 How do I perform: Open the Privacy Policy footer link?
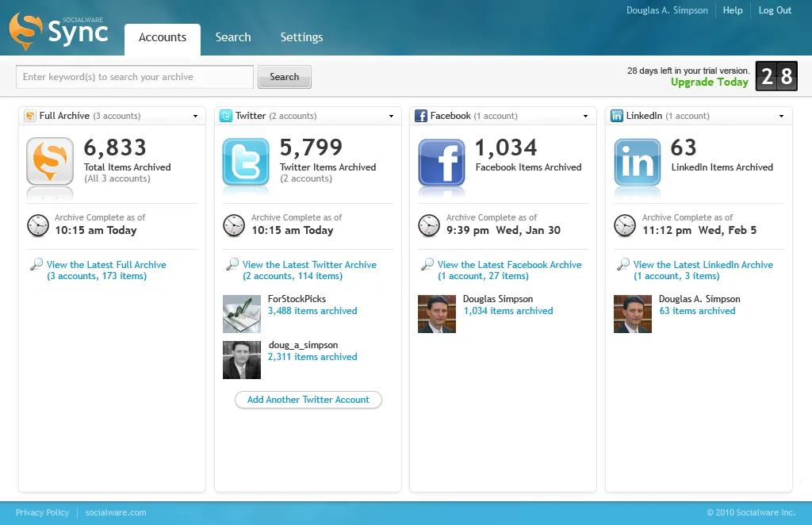coord(42,512)
